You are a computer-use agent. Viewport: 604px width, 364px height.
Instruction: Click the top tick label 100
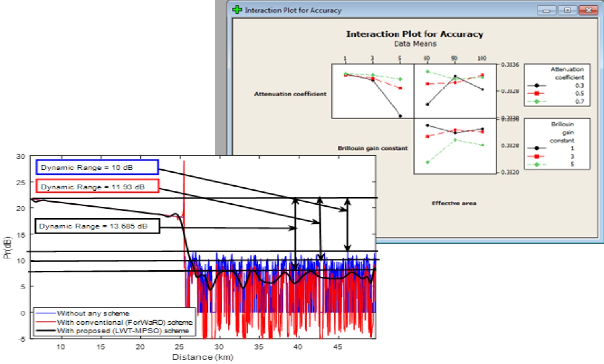click(482, 58)
